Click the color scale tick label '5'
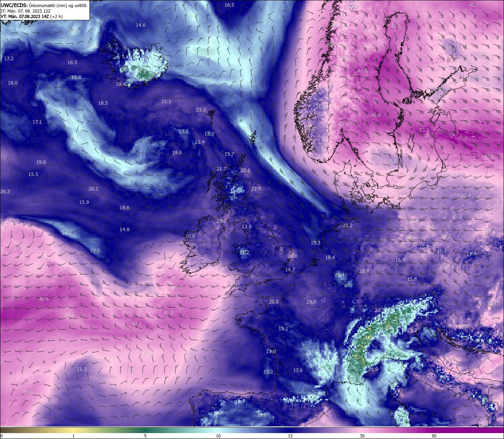 pyautogui.click(x=145, y=436)
